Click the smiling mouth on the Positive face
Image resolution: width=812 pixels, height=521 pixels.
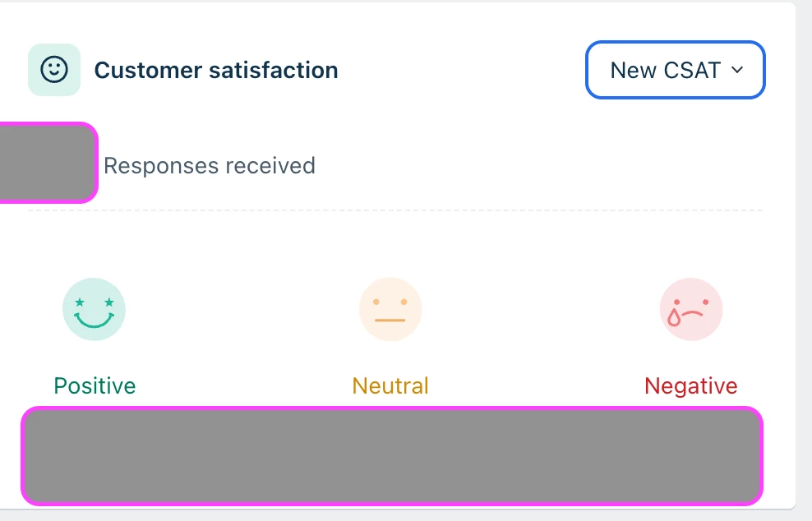point(94,320)
